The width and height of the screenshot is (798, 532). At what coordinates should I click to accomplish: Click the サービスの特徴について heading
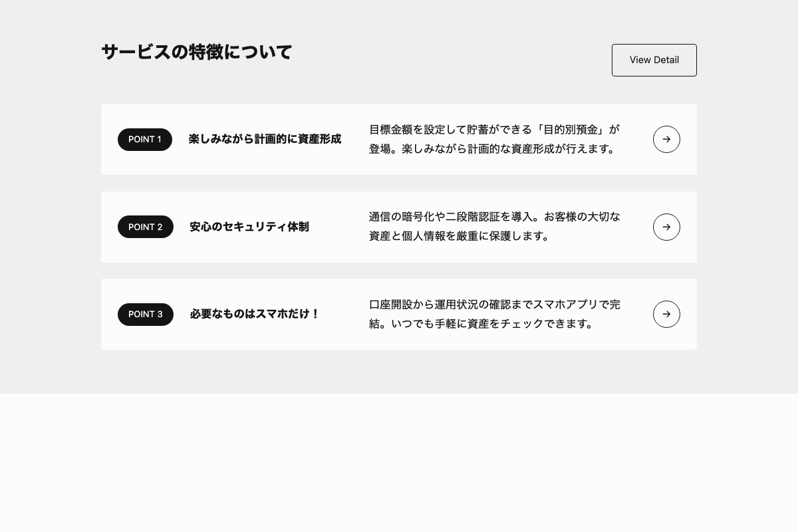coord(197,52)
